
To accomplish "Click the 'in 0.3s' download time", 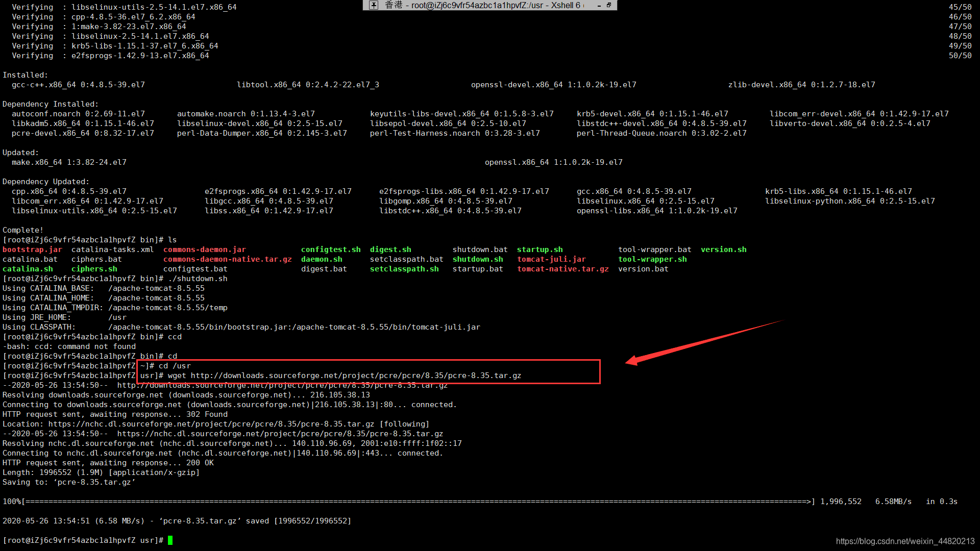I will tap(942, 502).
